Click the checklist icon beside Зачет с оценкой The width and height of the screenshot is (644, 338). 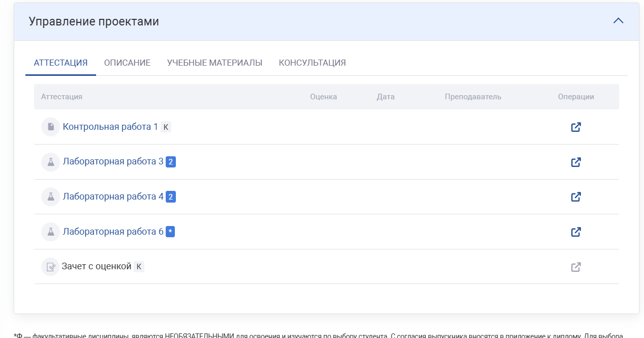pos(50,267)
